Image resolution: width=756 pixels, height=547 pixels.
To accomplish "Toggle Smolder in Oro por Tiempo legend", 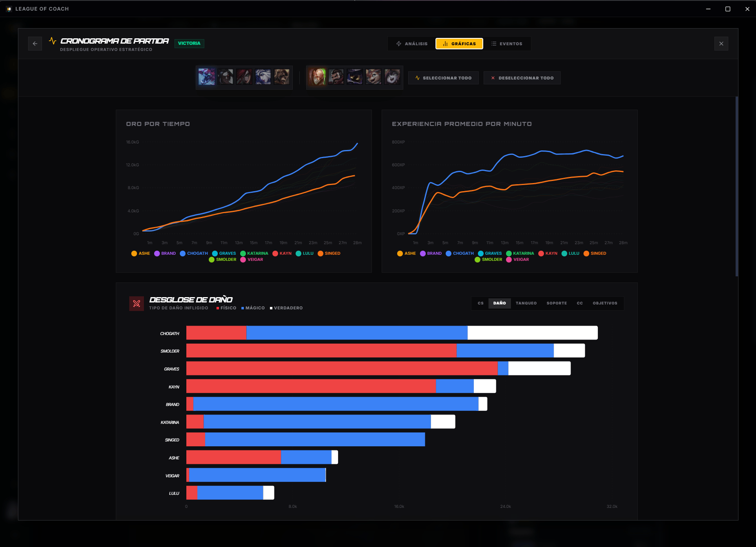I will point(223,260).
